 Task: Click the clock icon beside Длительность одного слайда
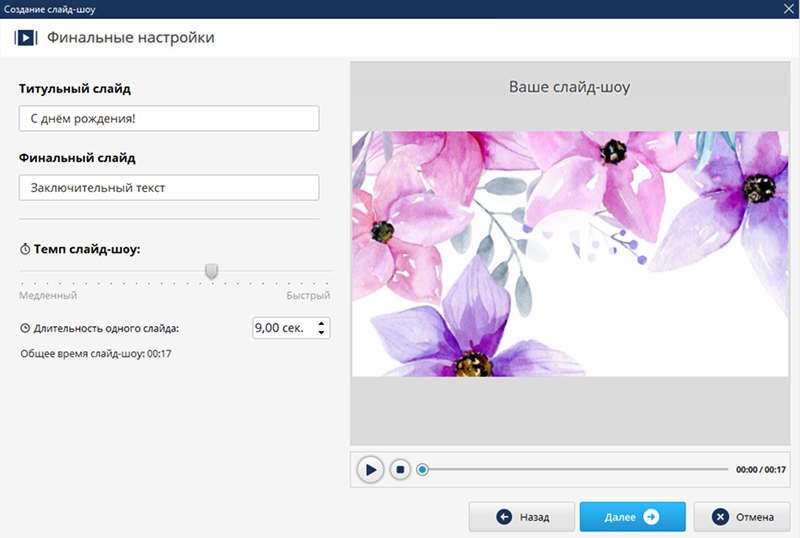point(25,327)
